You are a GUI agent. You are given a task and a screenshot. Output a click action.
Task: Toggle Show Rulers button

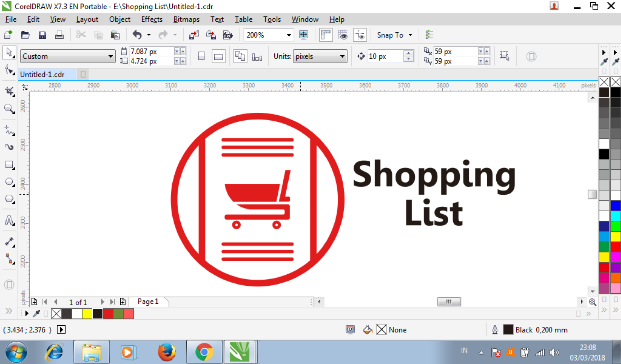[x=326, y=35]
